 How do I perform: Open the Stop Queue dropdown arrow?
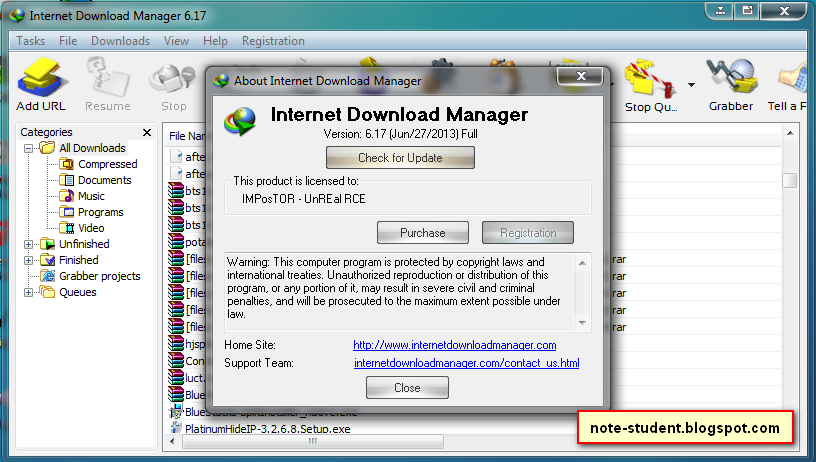(x=691, y=84)
